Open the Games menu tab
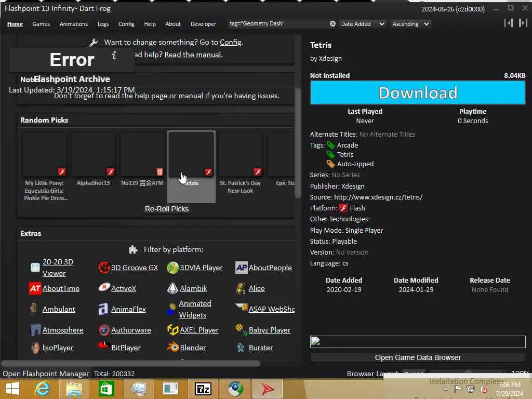Viewport: 532px width, 399px height. [x=41, y=24]
